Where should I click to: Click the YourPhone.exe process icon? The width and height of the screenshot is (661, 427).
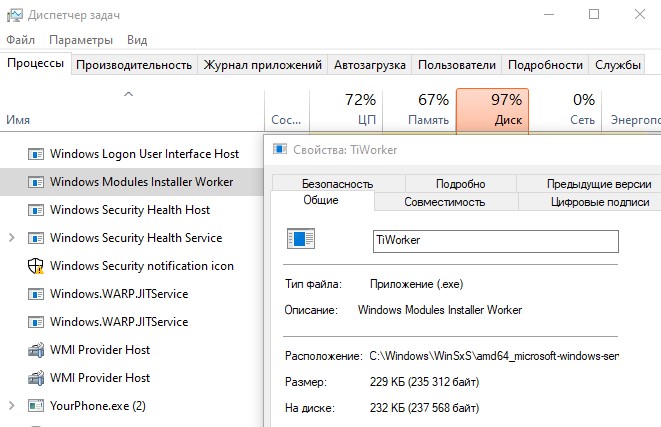(36, 406)
